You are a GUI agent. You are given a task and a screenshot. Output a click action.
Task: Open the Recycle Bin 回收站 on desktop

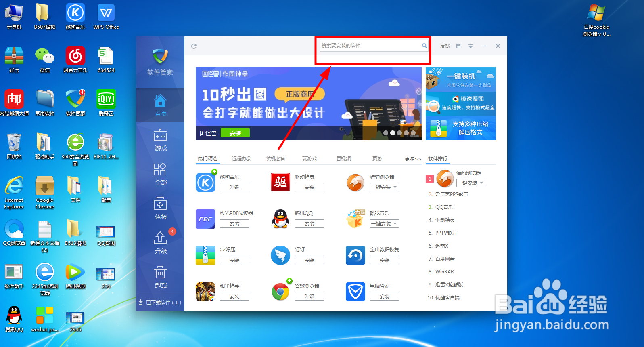[14, 146]
